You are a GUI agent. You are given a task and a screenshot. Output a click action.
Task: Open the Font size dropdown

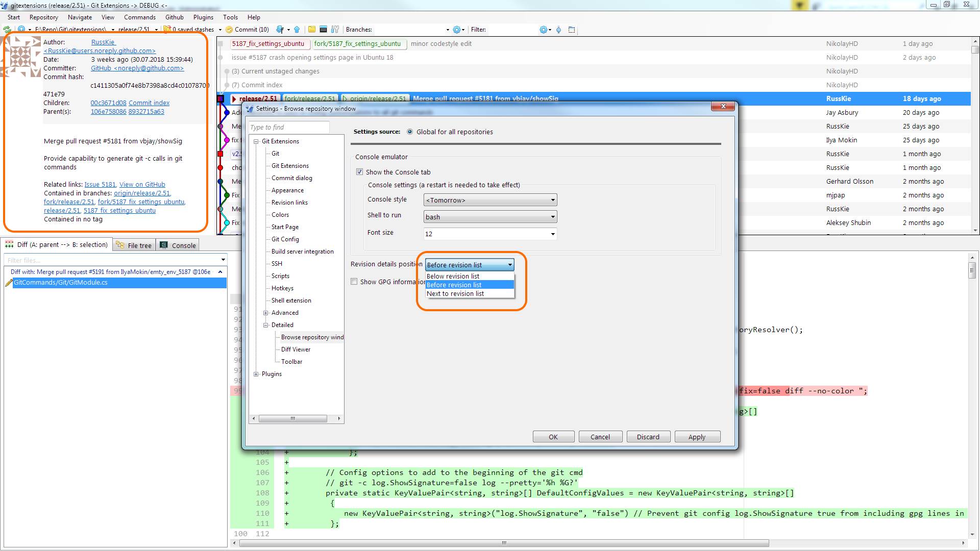(x=552, y=234)
